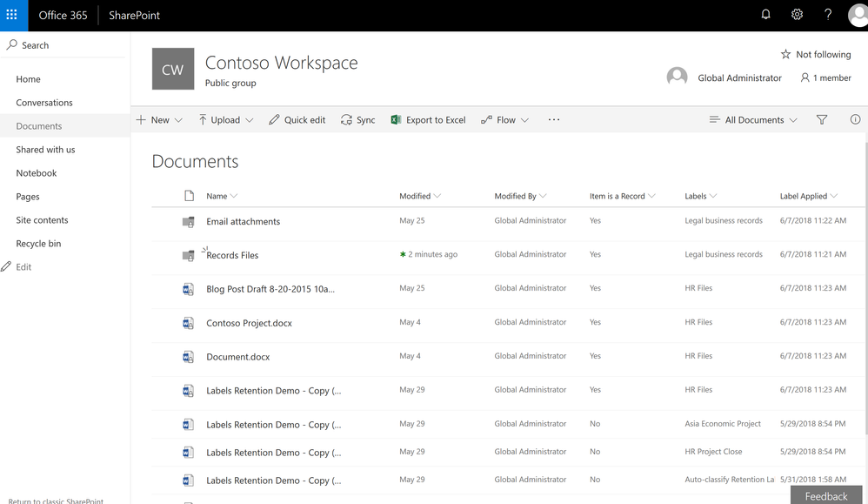Toggle the Not following star
This screenshot has height=504, width=868.
[x=785, y=55]
